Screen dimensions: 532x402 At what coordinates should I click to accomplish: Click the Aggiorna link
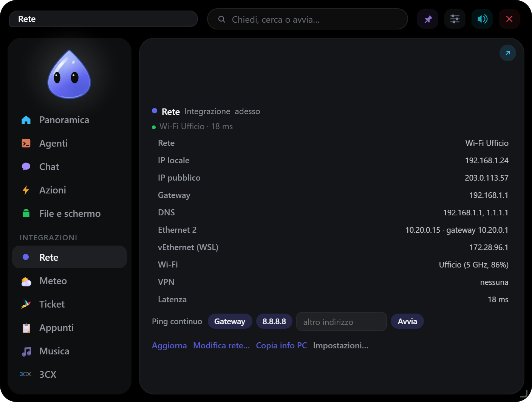point(169,345)
